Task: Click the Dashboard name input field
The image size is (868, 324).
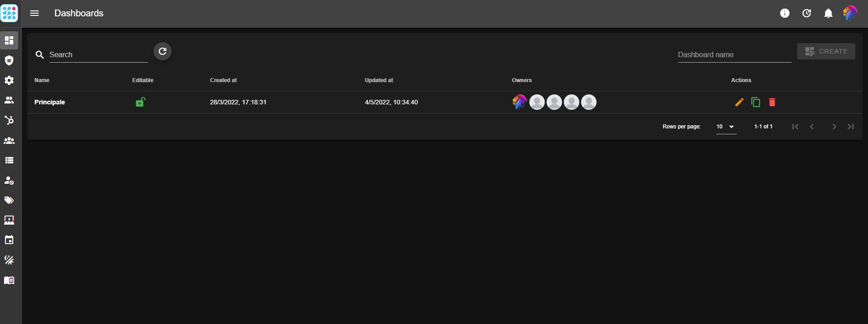Action: (x=734, y=54)
